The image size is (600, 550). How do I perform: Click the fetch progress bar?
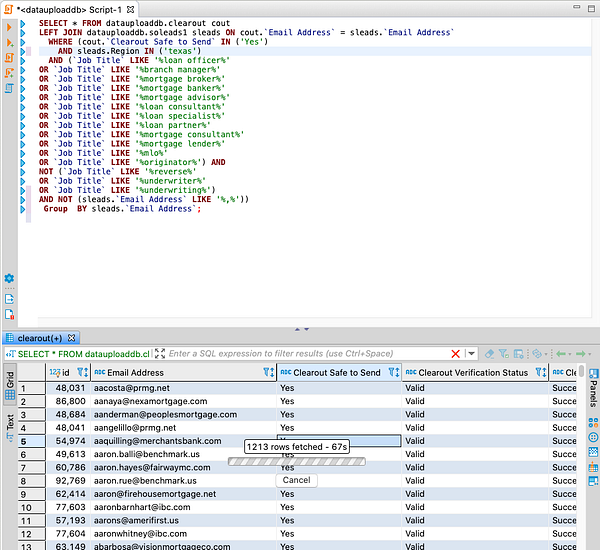[296, 462]
